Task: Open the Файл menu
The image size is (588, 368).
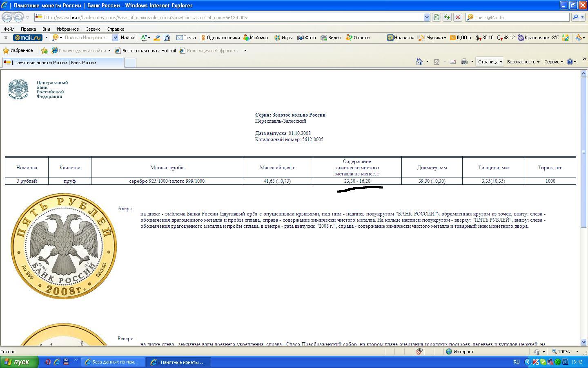Action: 9,29
